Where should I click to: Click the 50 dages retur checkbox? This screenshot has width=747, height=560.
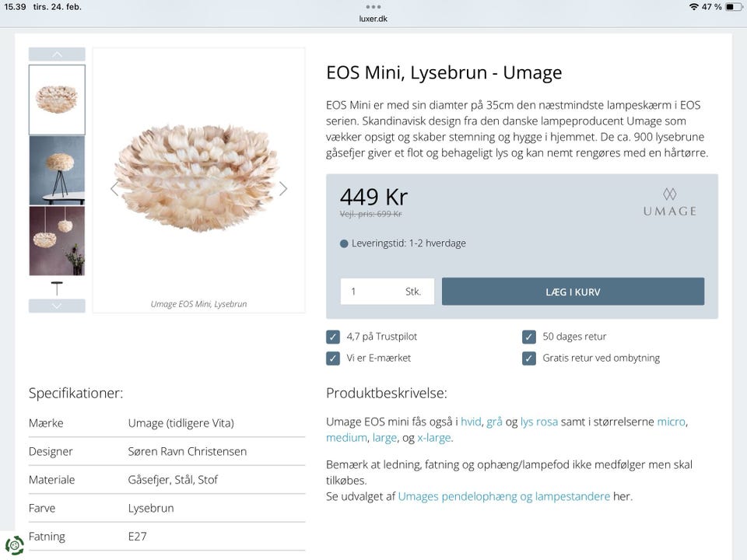point(529,337)
